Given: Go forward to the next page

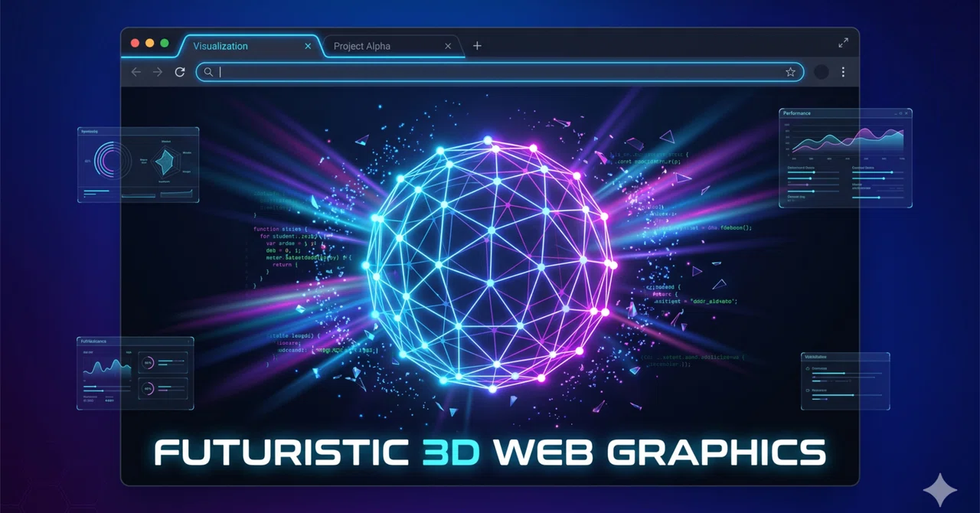Looking at the screenshot, I should 158,72.
